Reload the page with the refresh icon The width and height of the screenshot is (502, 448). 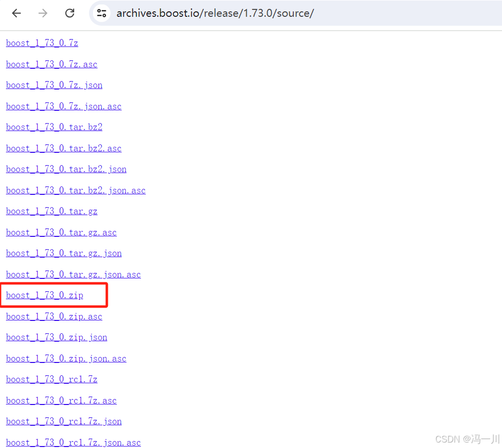pos(70,13)
